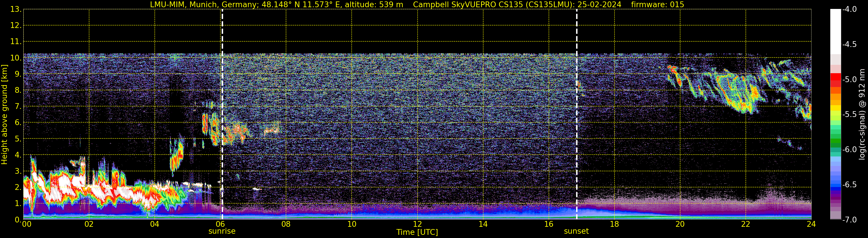Click the x-axis tick label '18'
Screen dimensions: 868x238
click(614, 224)
